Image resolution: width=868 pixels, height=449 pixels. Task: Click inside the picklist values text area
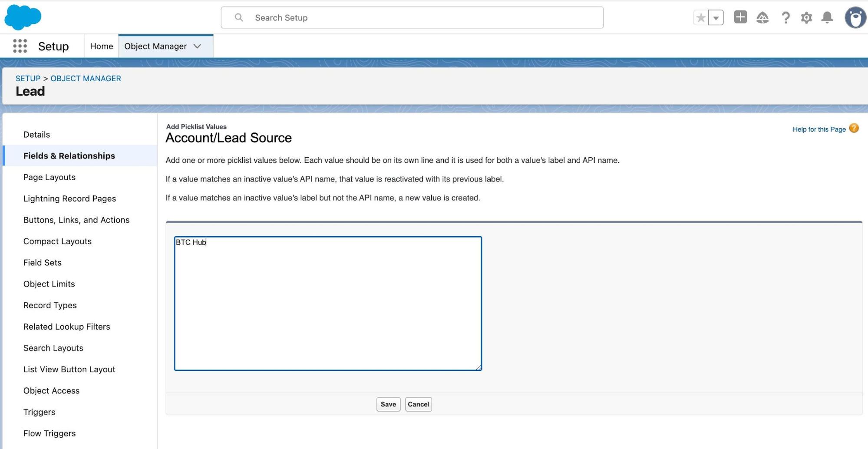click(328, 303)
